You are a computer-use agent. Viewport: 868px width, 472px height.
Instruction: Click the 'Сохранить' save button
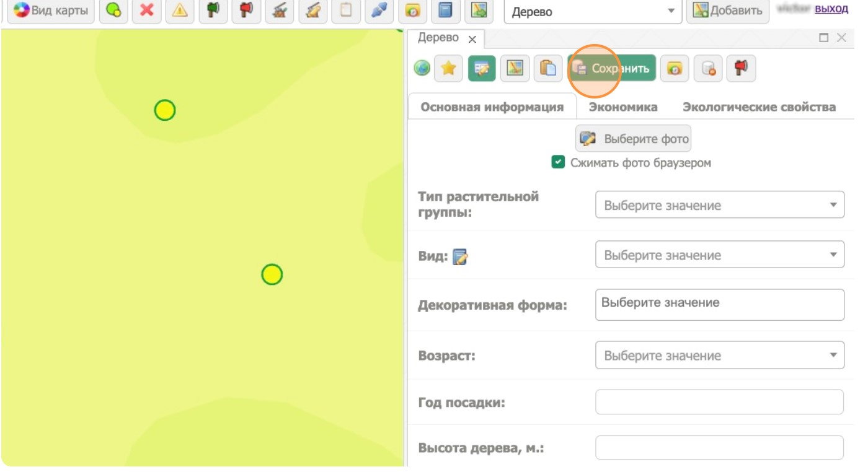pos(611,68)
